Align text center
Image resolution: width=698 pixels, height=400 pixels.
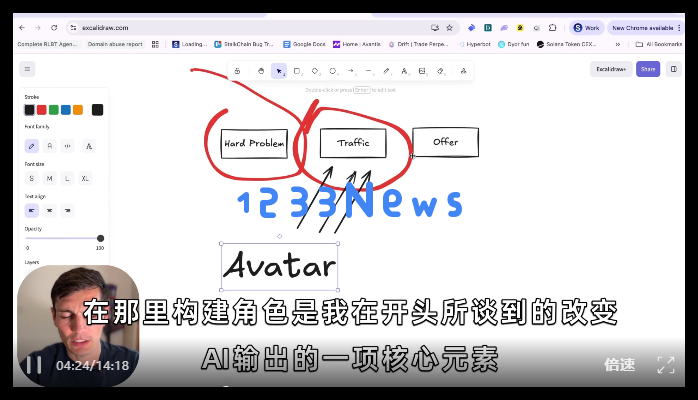coord(49,210)
